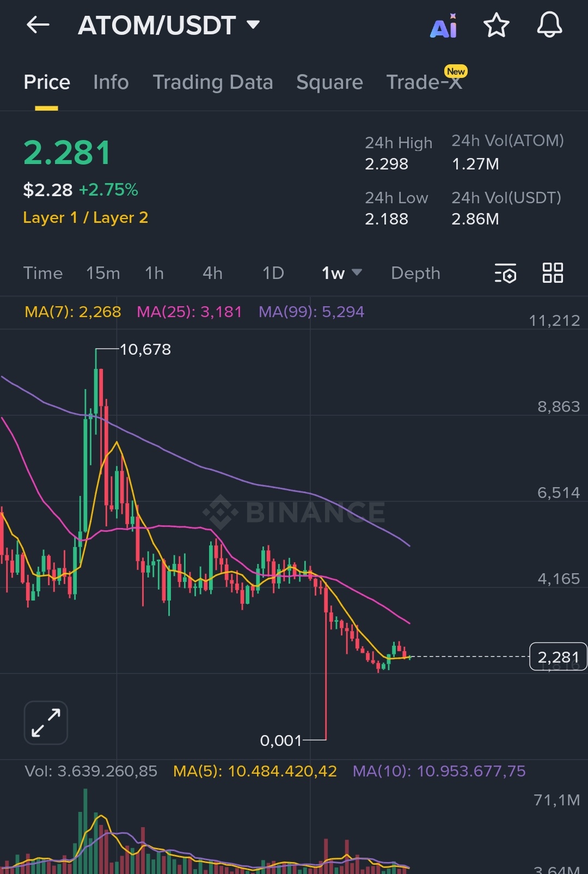
Task: Tap the 24h Low value 2.188
Action: [387, 219]
